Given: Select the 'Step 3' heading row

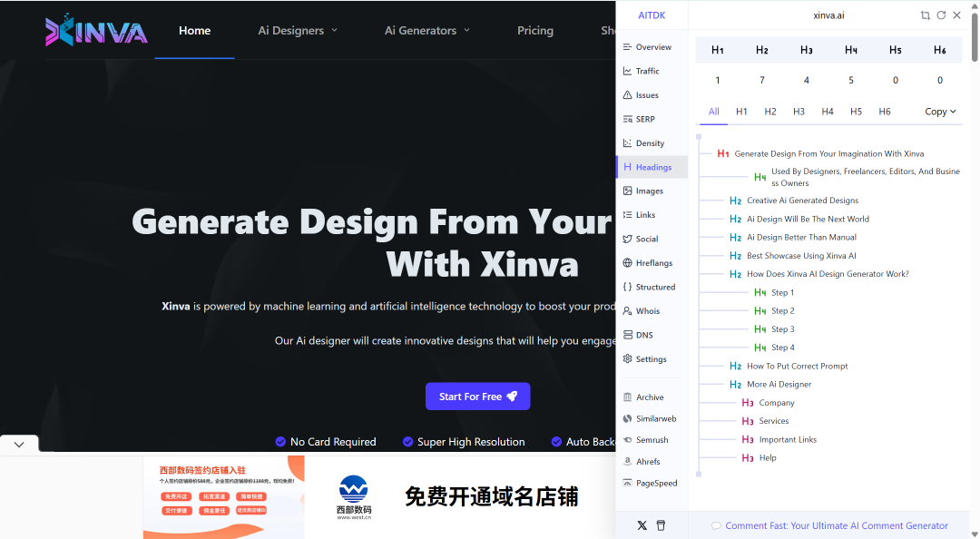Looking at the screenshot, I should tap(774, 328).
